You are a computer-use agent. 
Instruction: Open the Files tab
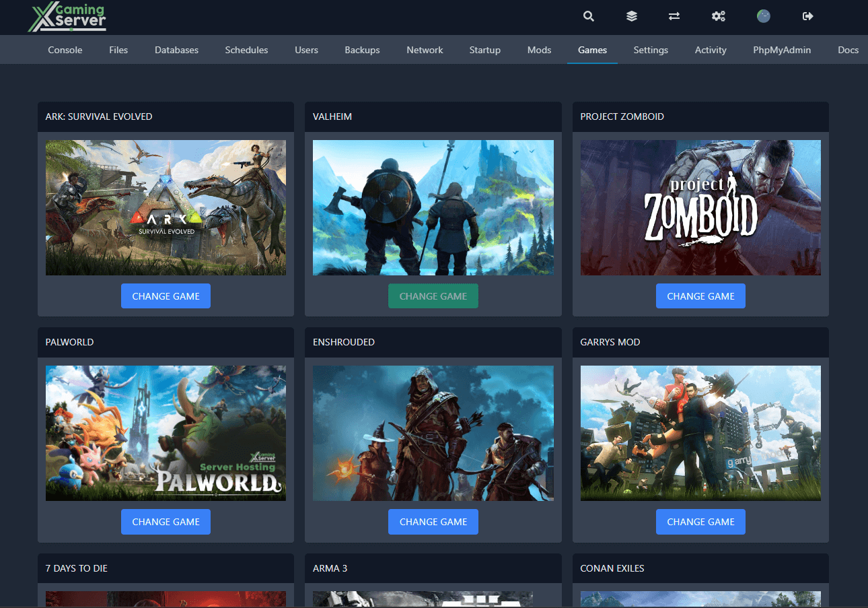coord(118,50)
